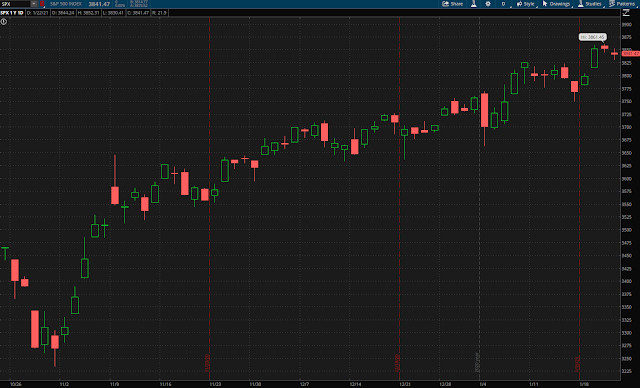The image size is (640, 388).
Task: Select the tall red candle at 1/4
Action: pyautogui.click(x=484, y=110)
